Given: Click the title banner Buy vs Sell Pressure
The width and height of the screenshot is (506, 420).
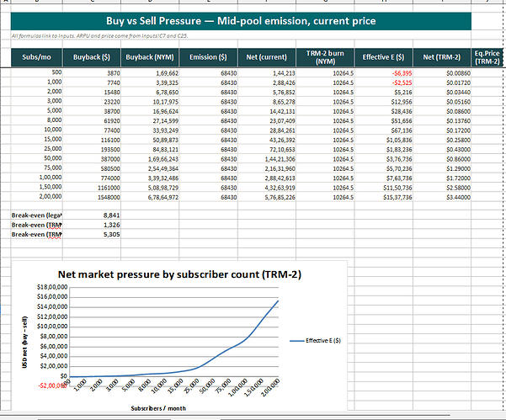Looking at the screenshot, I should pos(241,21).
